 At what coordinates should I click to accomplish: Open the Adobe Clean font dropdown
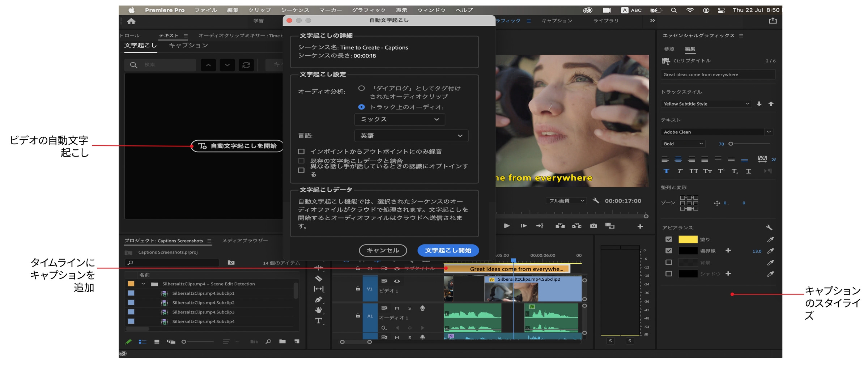coord(717,132)
